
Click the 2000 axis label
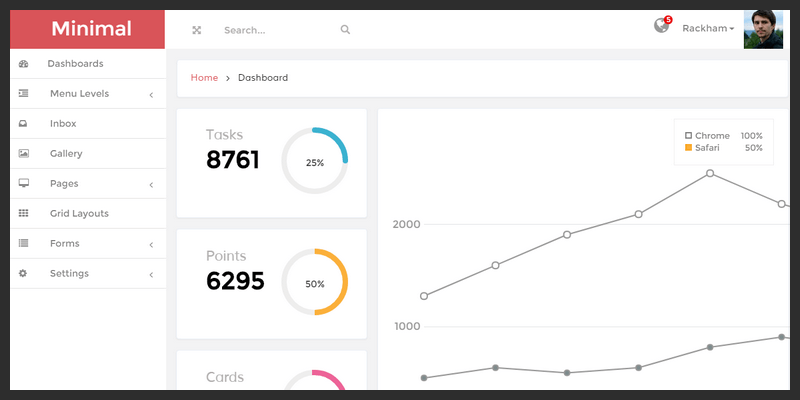pos(407,224)
